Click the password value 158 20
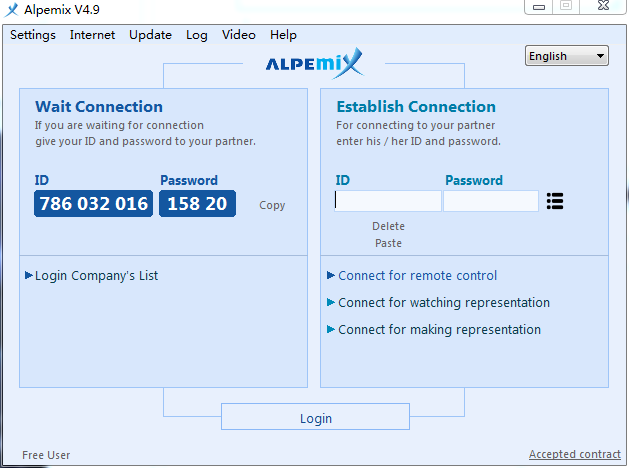629x468 pixels. (197, 203)
